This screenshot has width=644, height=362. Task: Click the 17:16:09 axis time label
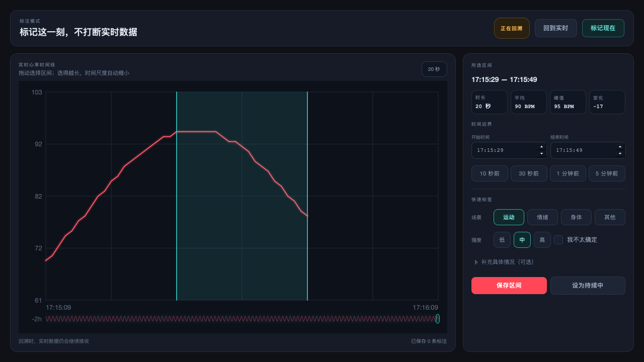point(425,307)
